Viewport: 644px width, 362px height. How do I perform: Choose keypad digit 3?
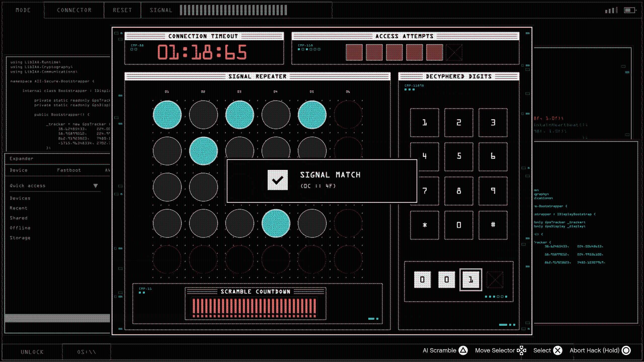pos(493,123)
